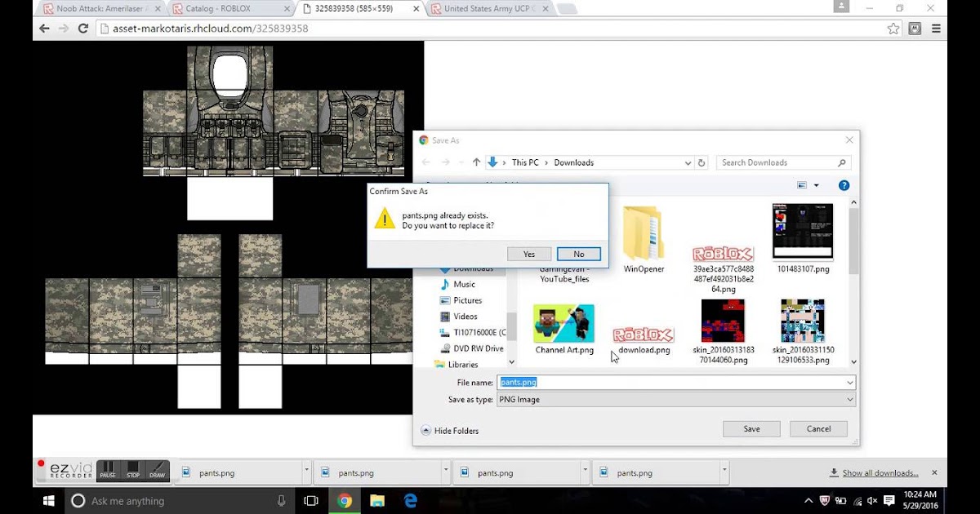Select the WinOpener folder

point(644,239)
